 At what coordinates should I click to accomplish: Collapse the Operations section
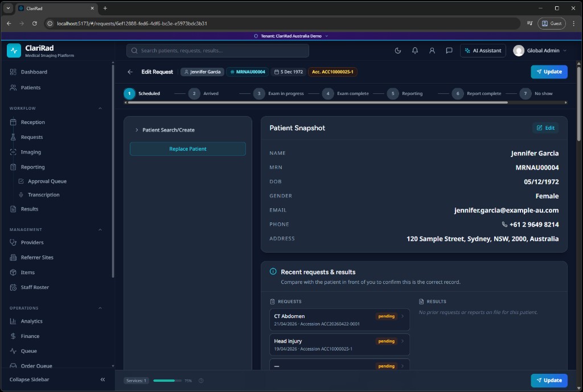point(100,308)
